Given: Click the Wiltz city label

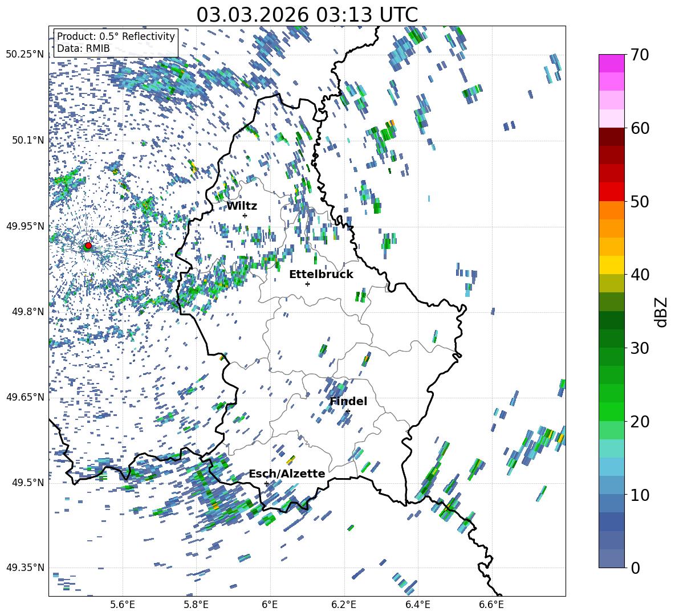Looking at the screenshot, I should [x=242, y=206].
